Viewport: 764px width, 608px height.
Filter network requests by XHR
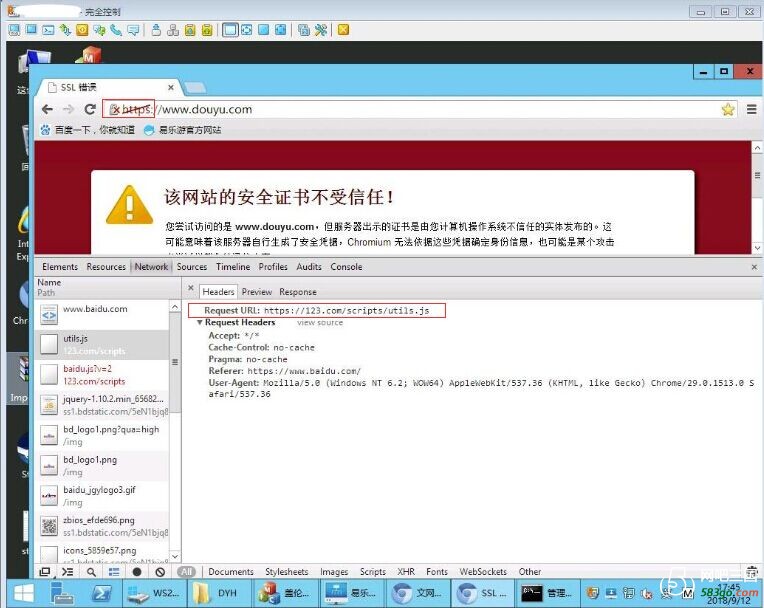point(406,572)
